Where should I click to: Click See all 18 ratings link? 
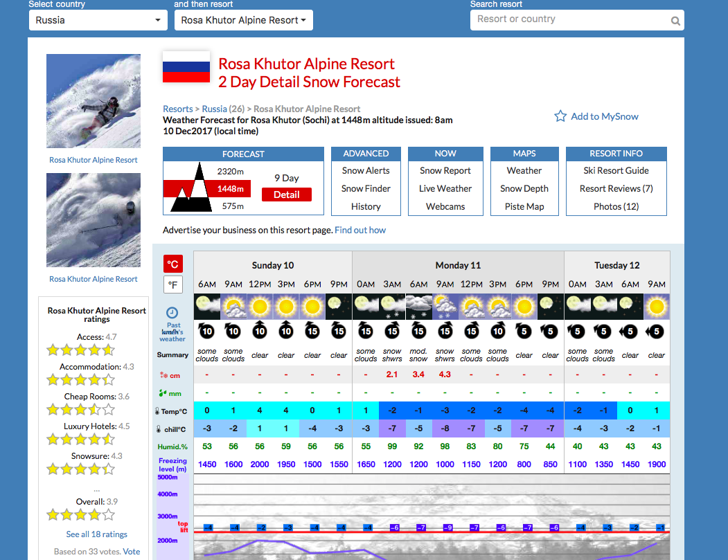coord(96,534)
